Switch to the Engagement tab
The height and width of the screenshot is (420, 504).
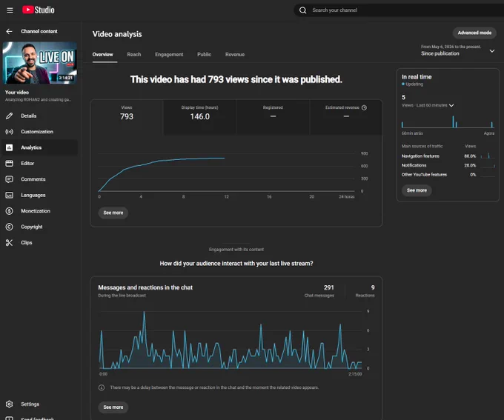pyautogui.click(x=169, y=55)
